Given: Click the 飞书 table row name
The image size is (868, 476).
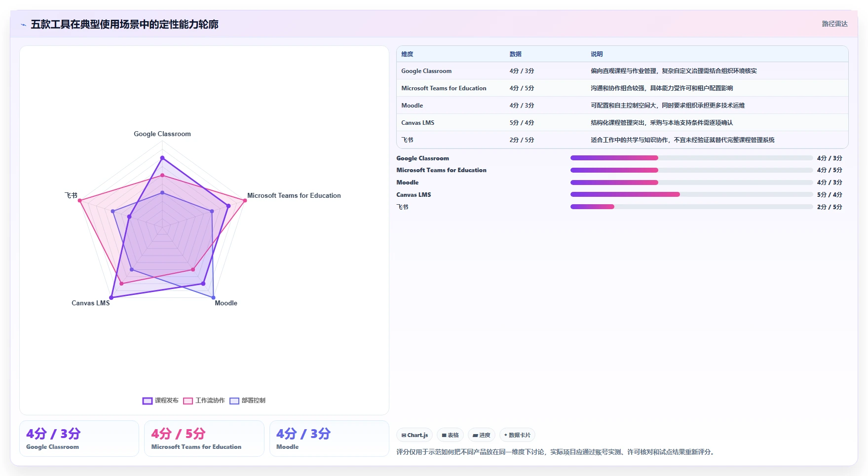Looking at the screenshot, I should click(407, 140).
